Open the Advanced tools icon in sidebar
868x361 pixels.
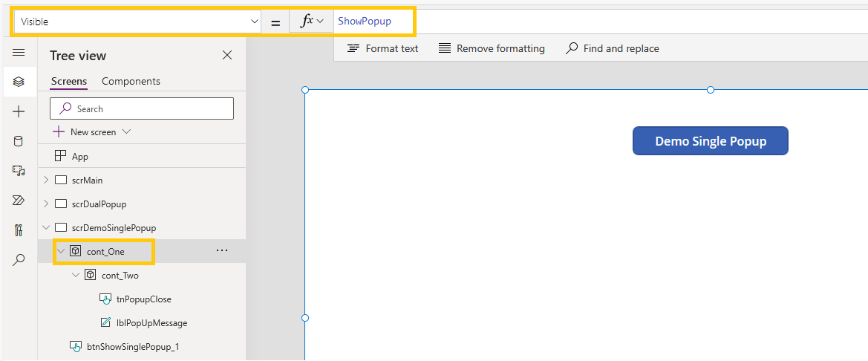click(19, 230)
